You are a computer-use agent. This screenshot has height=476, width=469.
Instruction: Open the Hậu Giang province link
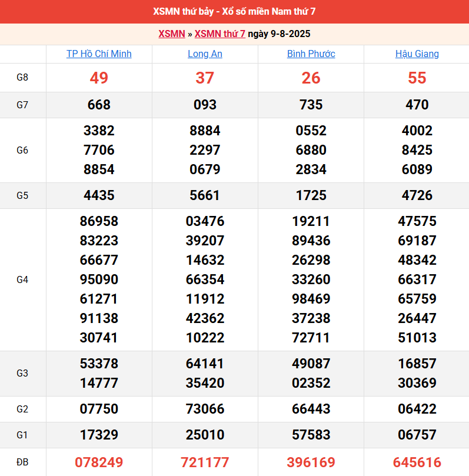[417, 54]
